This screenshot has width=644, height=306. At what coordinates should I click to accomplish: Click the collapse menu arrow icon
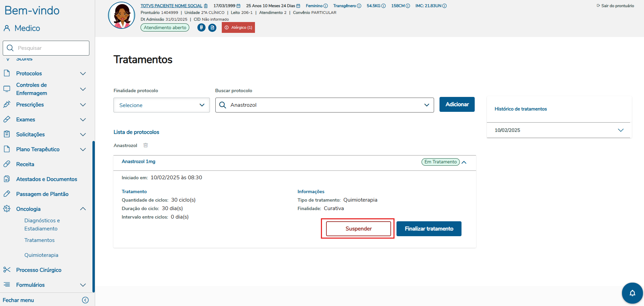(85, 300)
